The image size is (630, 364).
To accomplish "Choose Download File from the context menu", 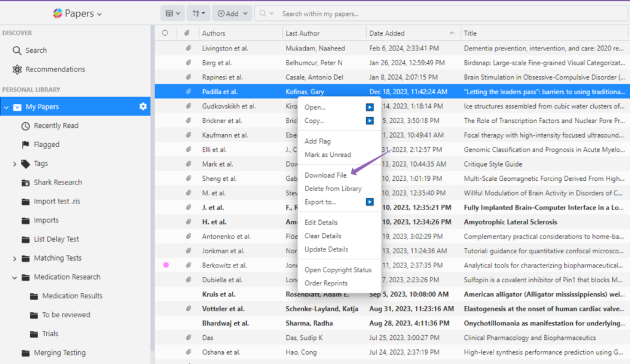I will (325, 175).
